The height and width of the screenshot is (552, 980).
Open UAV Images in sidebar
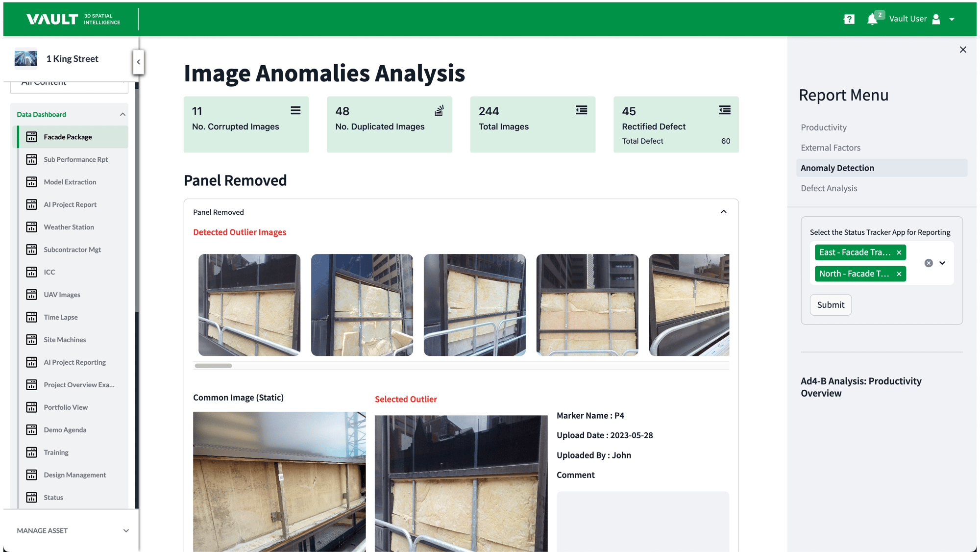(x=73, y=295)
